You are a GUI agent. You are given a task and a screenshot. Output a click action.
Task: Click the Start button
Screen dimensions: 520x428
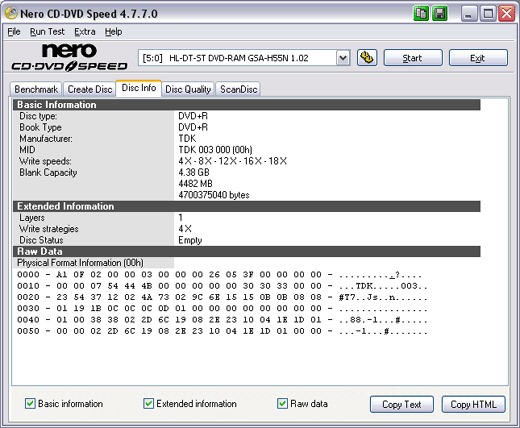pyautogui.click(x=413, y=58)
